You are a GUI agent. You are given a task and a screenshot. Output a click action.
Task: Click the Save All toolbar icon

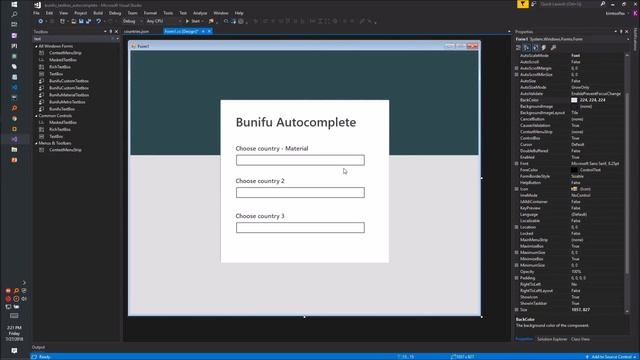pos(89,21)
